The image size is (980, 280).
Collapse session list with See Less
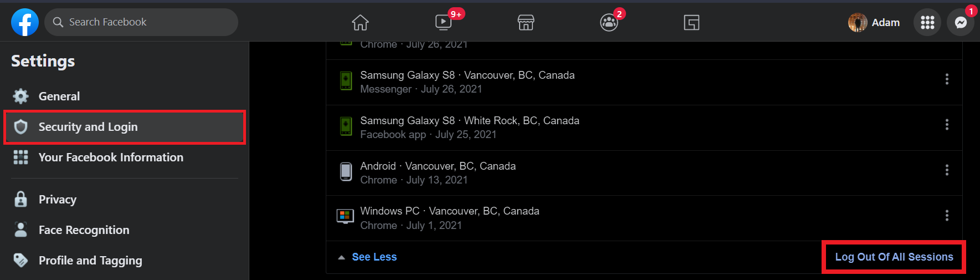[374, 257]
